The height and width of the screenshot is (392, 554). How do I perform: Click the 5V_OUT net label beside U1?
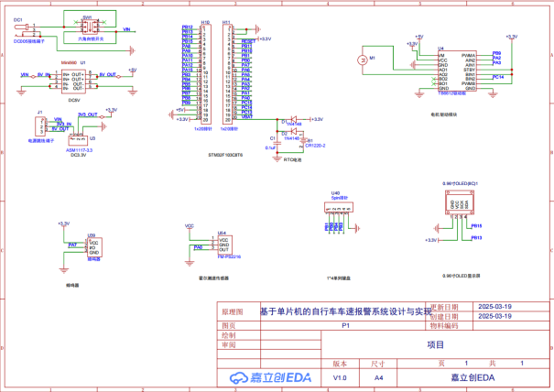coord(107,74)
